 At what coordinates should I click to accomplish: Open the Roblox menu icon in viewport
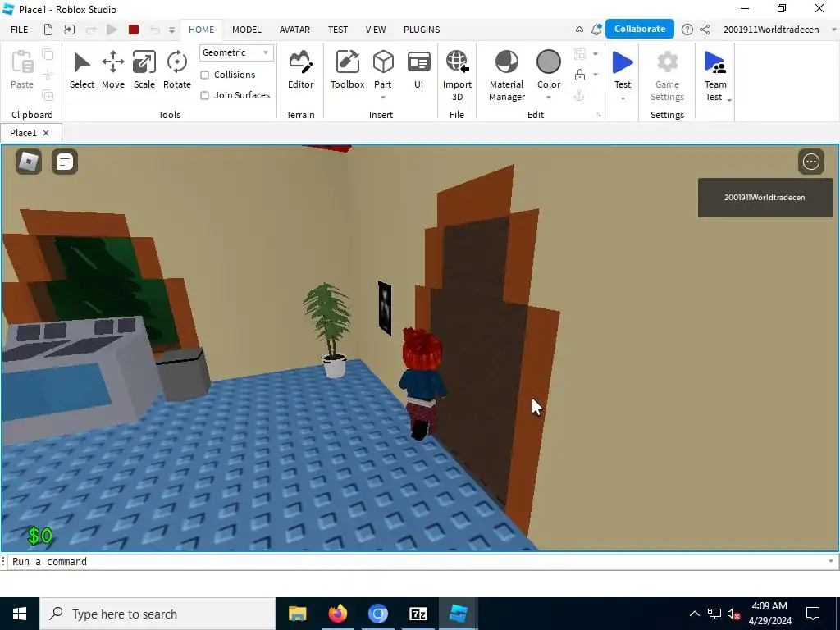coord(29,162)
